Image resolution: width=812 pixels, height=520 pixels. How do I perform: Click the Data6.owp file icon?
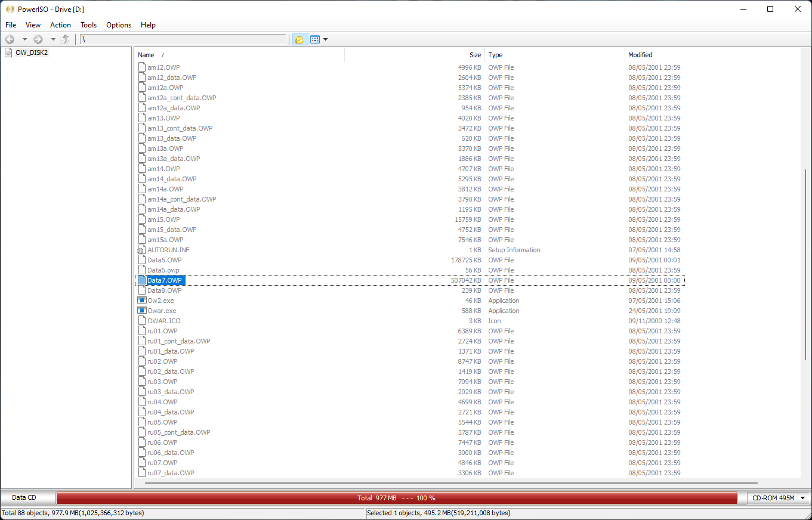pyautogui.click(x=141, y=270)
